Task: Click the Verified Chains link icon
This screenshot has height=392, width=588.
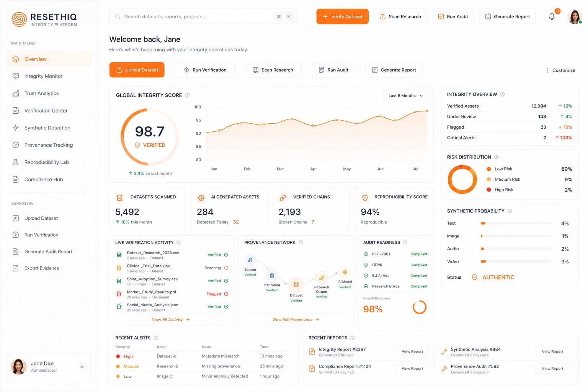Action: [x=283, y=198]
